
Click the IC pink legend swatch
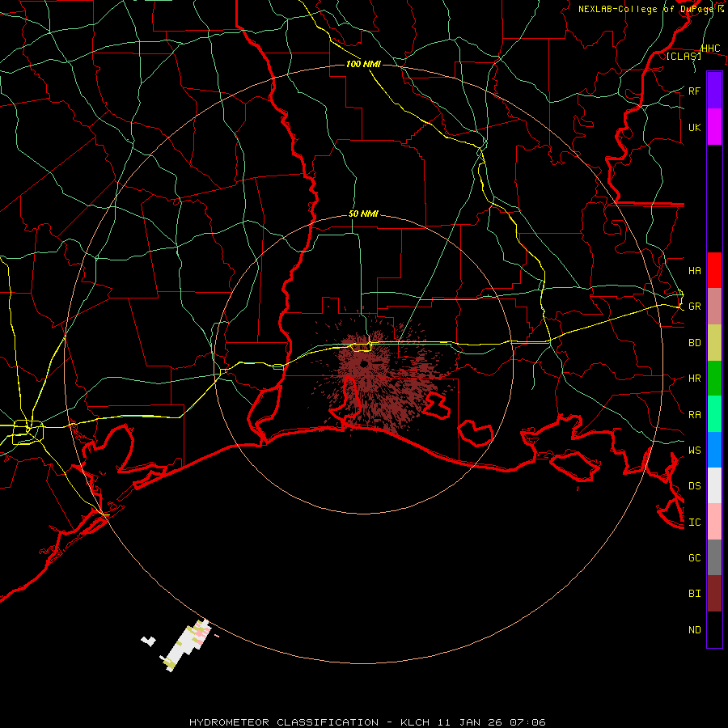(714, 522)
